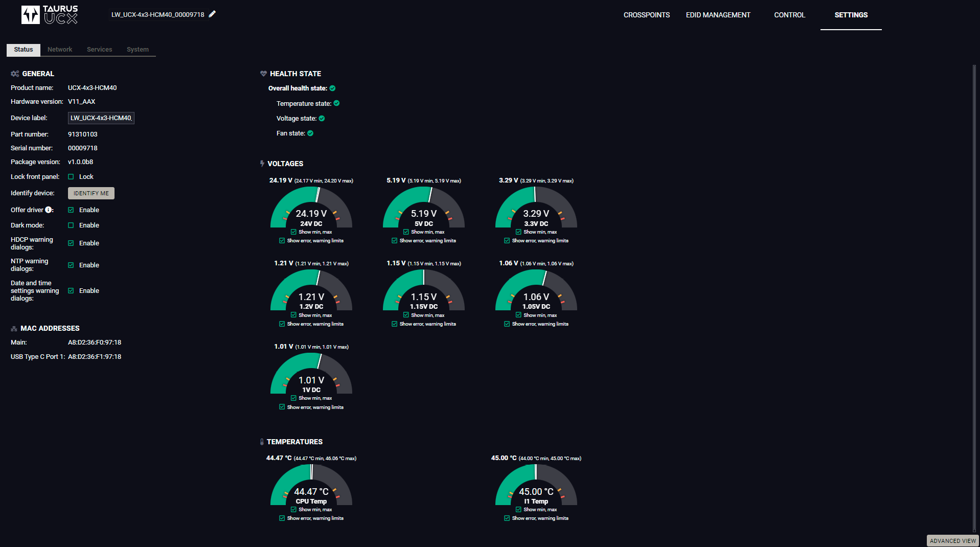Toggle Show min, max for 1.15V DC

pos(406,315)
